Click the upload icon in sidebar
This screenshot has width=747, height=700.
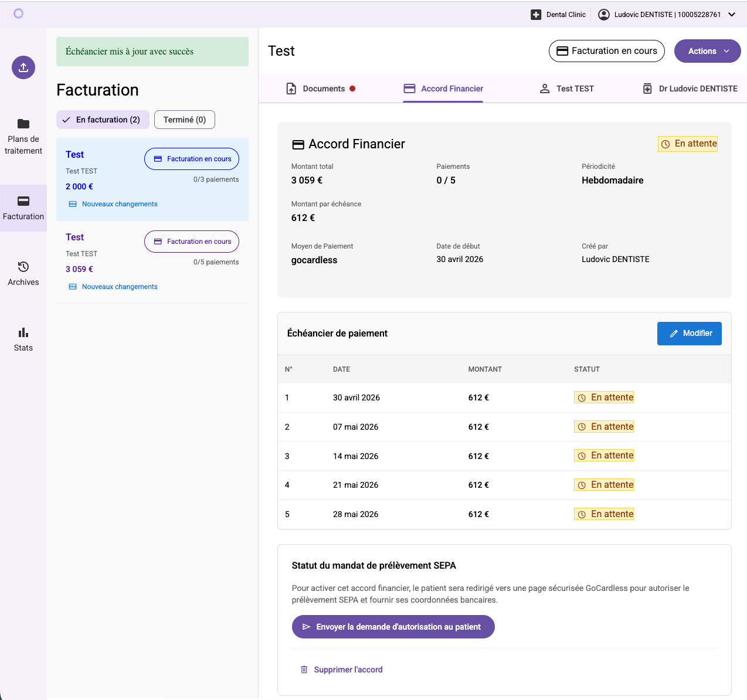pos(23,67)
